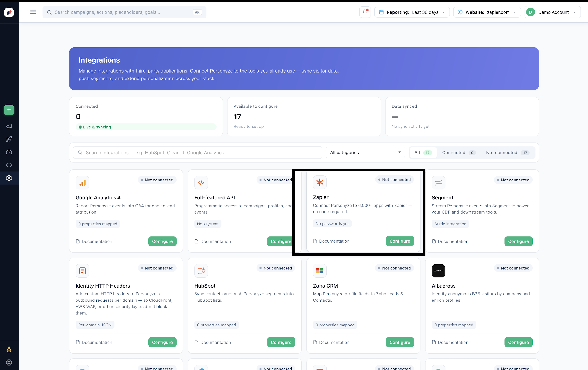Click the Segment 'Static integration' tag
588x370 pixels.
click(450, 224)
